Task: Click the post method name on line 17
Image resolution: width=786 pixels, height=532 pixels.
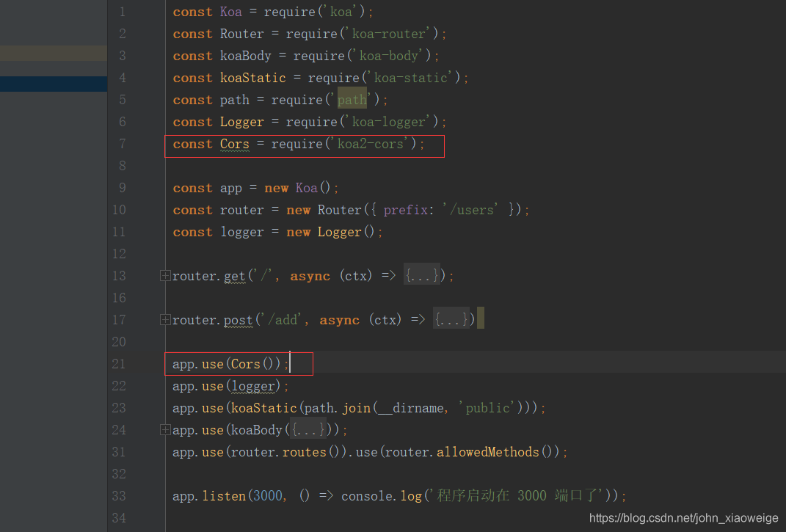Action: [238, 320]
